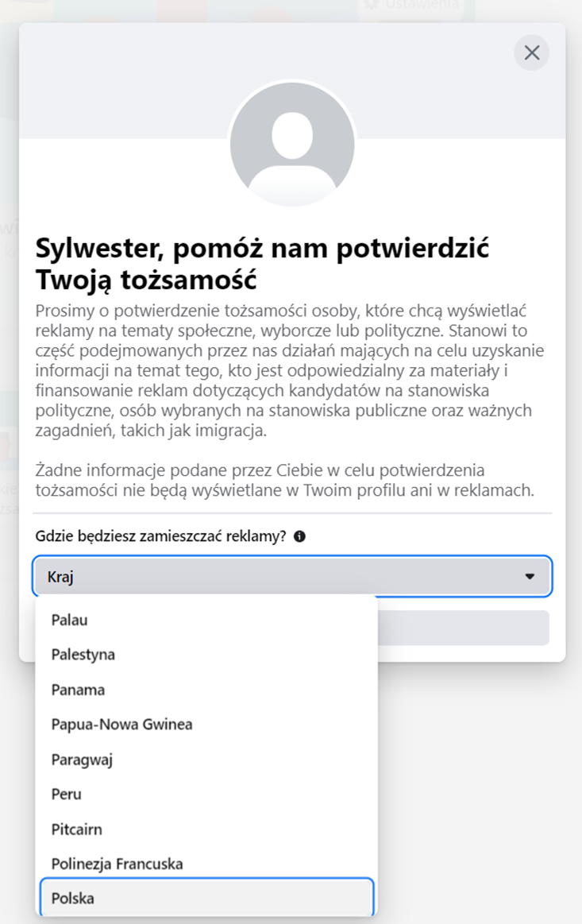Click the profile avatar placeholder

click(x=291, y=145)
